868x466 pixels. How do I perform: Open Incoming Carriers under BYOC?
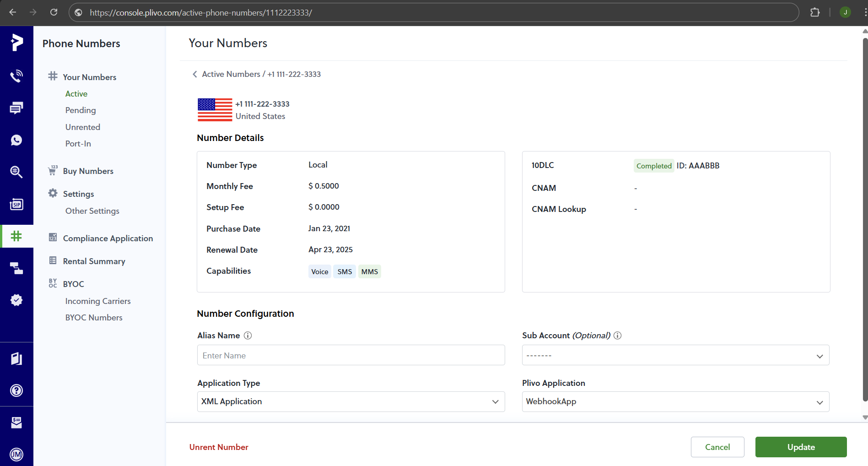pyautogui.click(x=98, y=301)
